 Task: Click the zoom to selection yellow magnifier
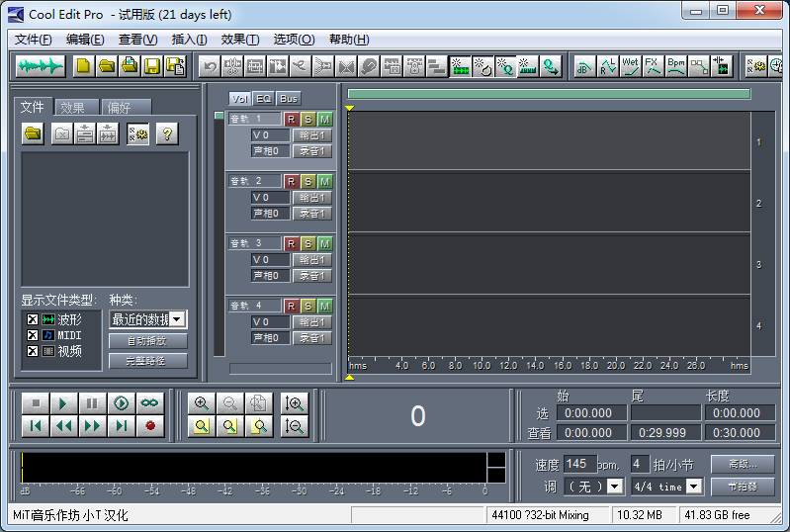point(202,426)
